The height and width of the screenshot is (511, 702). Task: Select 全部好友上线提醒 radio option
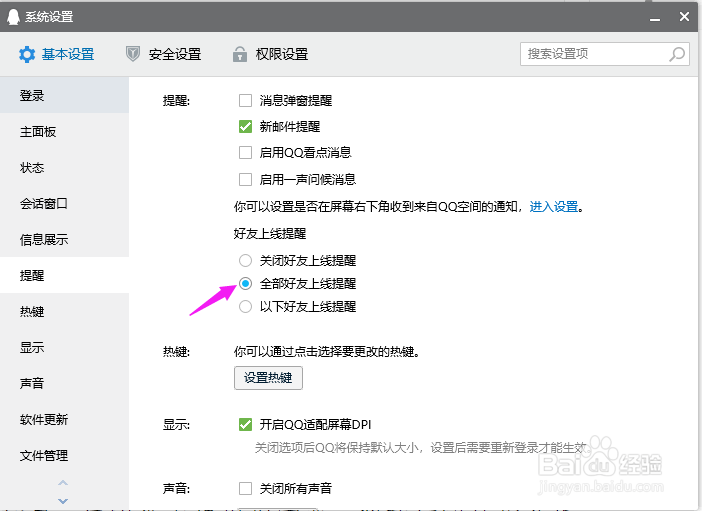click(x=245, y=283)
